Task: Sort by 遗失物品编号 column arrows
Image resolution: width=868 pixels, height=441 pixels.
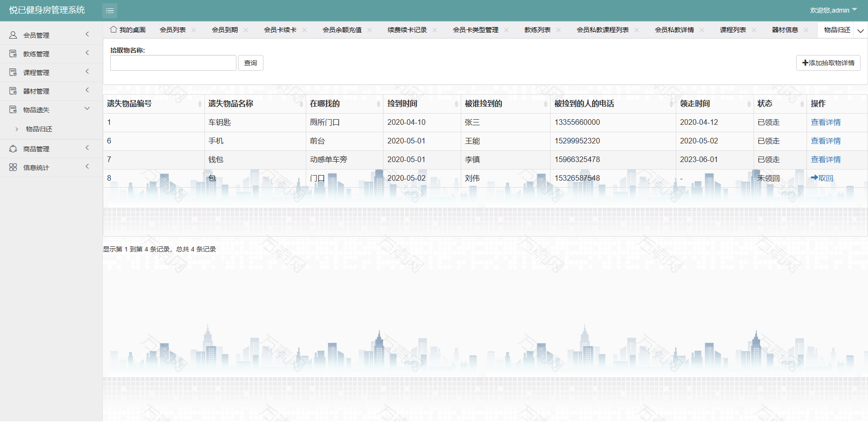Action: (x=200, y=104)
